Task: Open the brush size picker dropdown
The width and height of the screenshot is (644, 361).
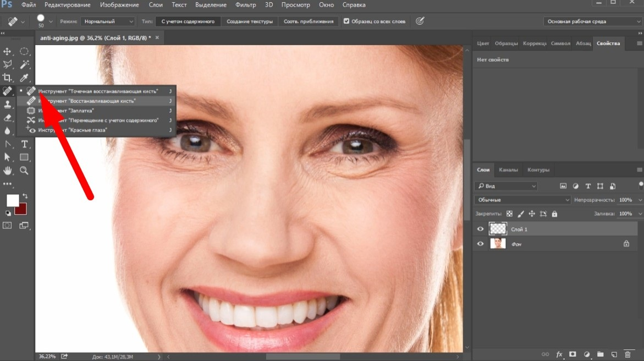Action: coord(51,21)
